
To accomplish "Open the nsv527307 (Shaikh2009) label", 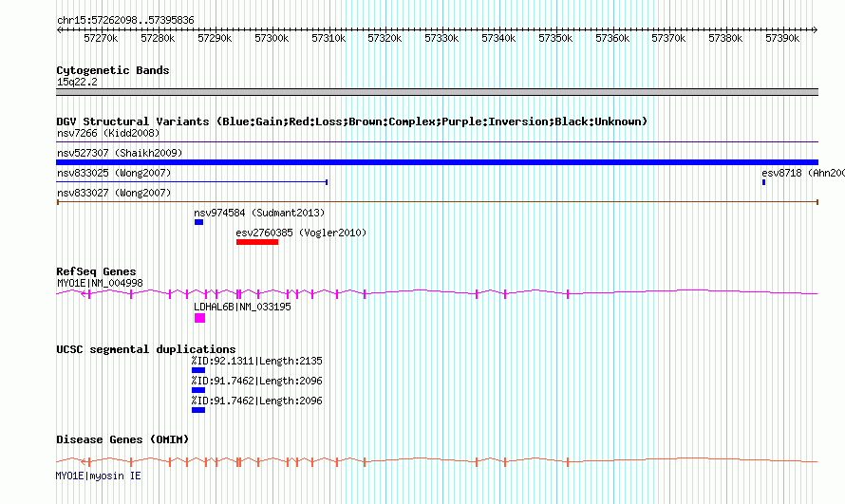I will point(120,153).
